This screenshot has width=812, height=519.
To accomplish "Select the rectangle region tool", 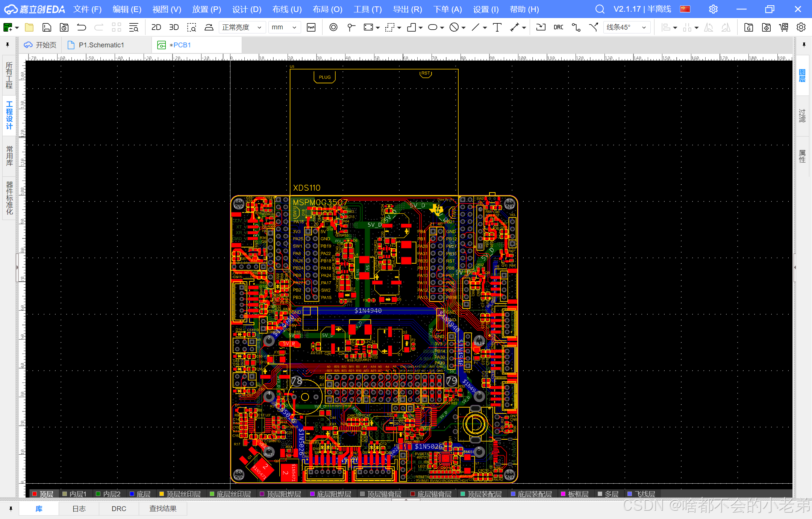I will (368, 27).
